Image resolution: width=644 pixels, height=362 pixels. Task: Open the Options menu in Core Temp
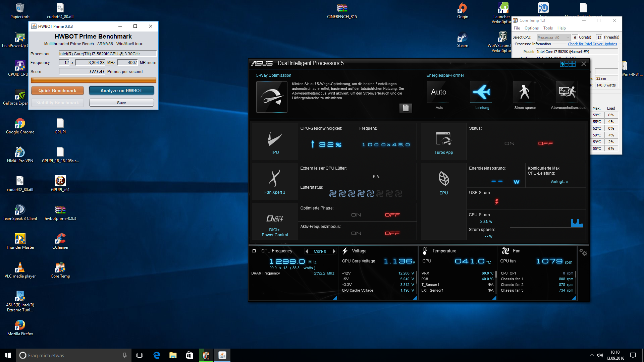[531, 28]
